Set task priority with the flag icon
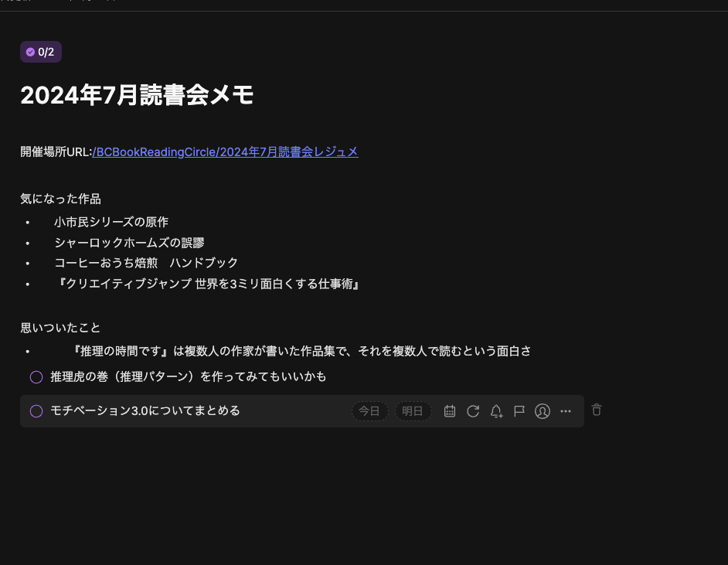 [x=519, y=411]
